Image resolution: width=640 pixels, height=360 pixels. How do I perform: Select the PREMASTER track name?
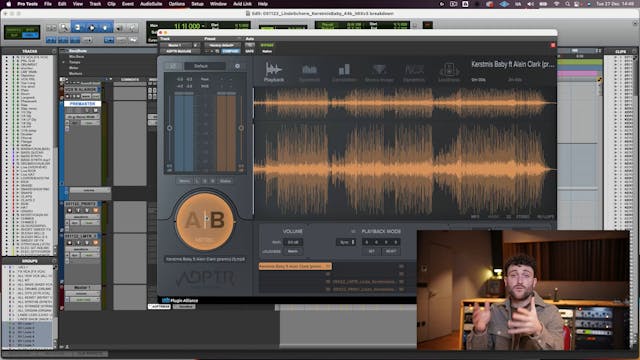coord(82,104)
